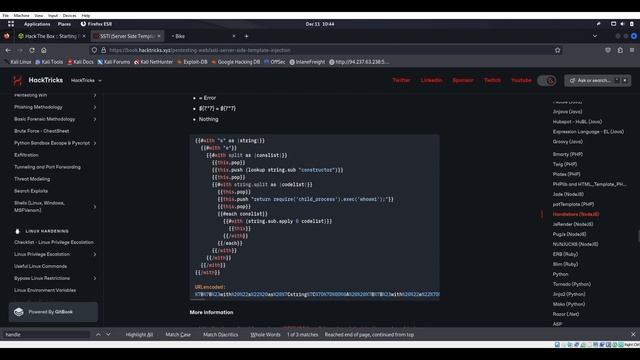Bookmark this page with the star icon
Viewport: 640px width, 360px height.
(558, 50)
